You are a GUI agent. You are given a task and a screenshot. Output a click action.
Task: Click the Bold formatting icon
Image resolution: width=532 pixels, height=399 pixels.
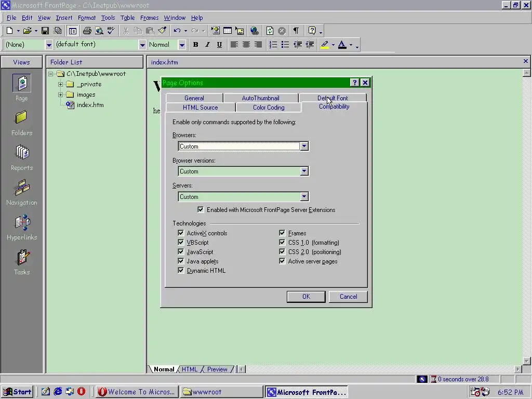(195, 45)
